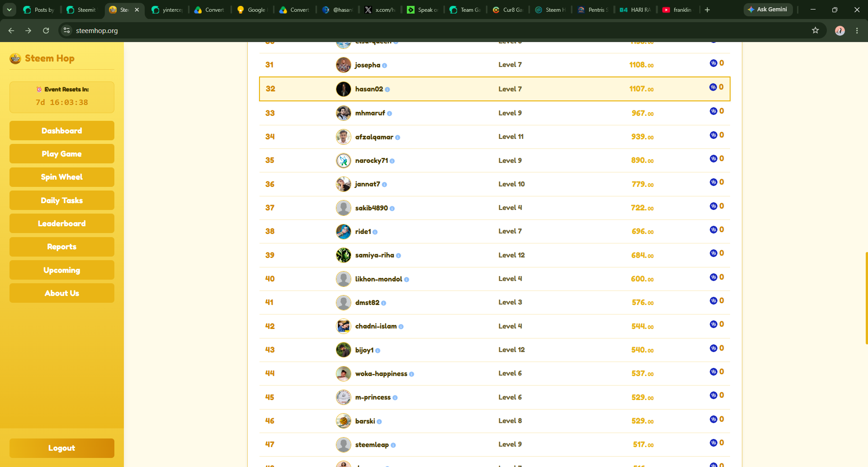The width and height of the screenshot is (868, 467).
Task: Click afzalqamar's profile avatar
Action: pos(344,137)
